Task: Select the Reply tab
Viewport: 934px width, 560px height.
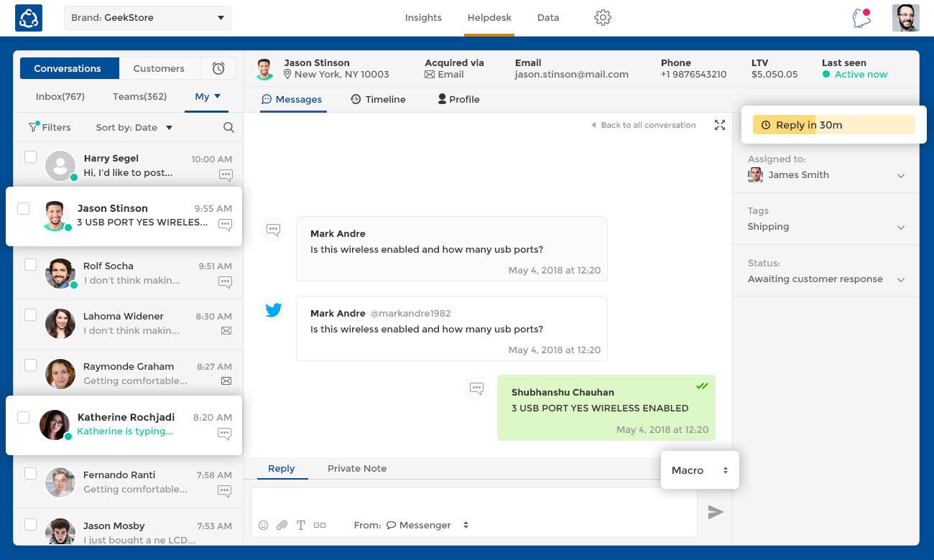Action: coord(281,468)
